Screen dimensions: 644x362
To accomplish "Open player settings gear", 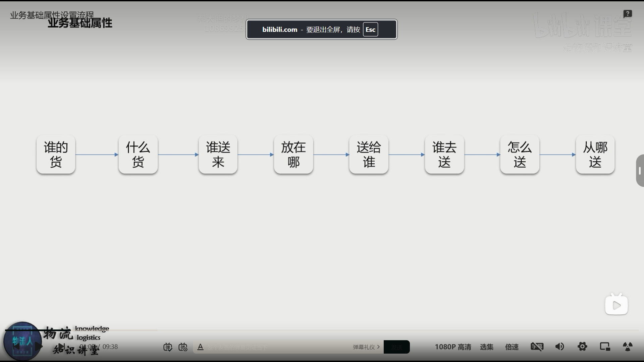I will click(x=582, y=347).
